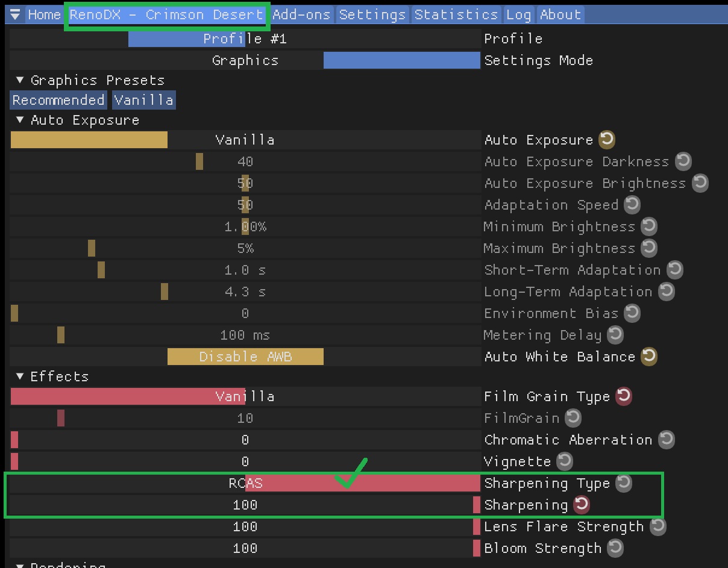Reset Film Grain Type setting
Image resolution: width=728 pixels, height=568 pixels.
coord(624,396)
